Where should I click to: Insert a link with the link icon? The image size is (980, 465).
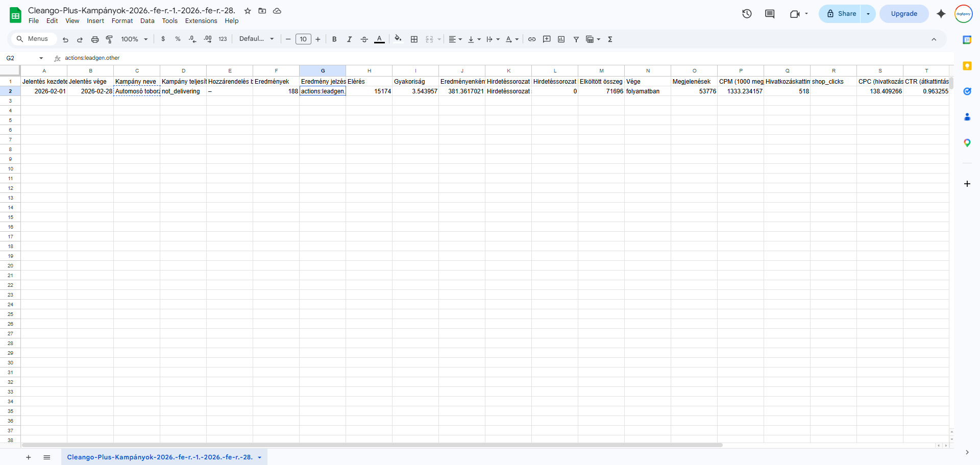tap(532, 39)
